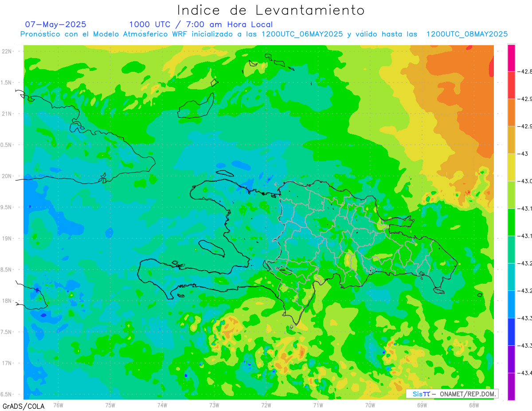
Task: Click the 76W longitude label
Action: click(x=58, y=405)
